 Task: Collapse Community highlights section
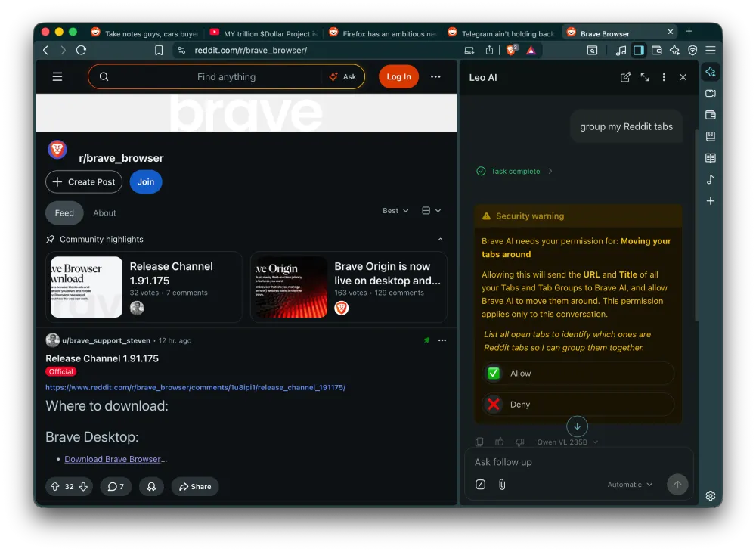pyautogui.click(x=440, y=240)
